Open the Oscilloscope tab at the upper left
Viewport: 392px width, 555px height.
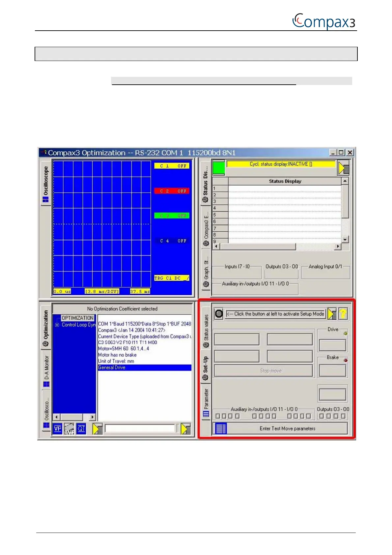tap(46, 184)
